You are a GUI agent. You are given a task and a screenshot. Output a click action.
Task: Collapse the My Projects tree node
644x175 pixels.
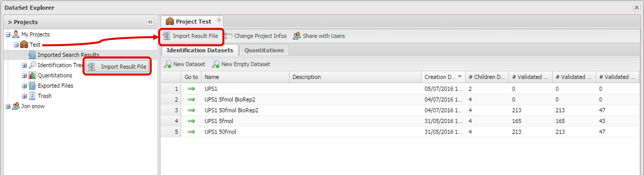point(8,34)
